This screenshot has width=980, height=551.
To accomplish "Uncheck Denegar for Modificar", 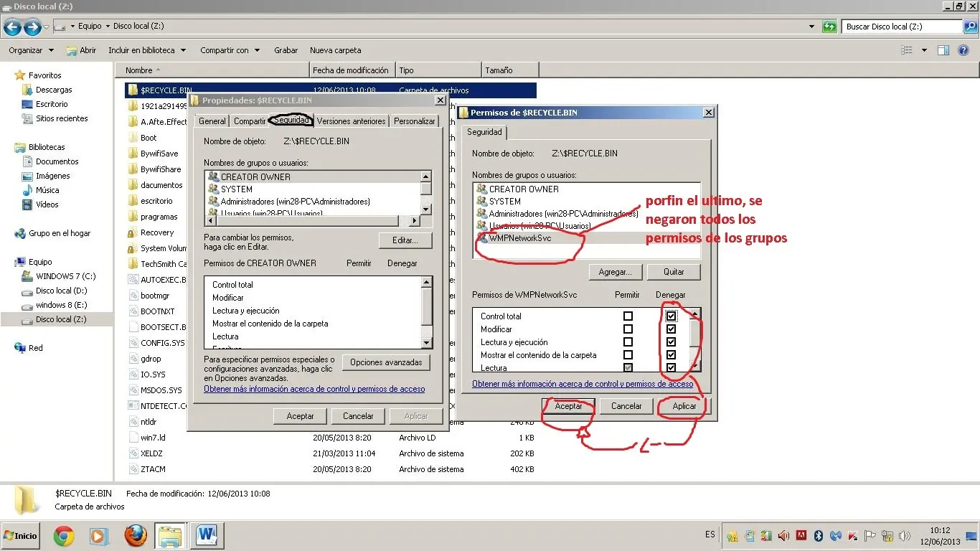I will point(671,329).
